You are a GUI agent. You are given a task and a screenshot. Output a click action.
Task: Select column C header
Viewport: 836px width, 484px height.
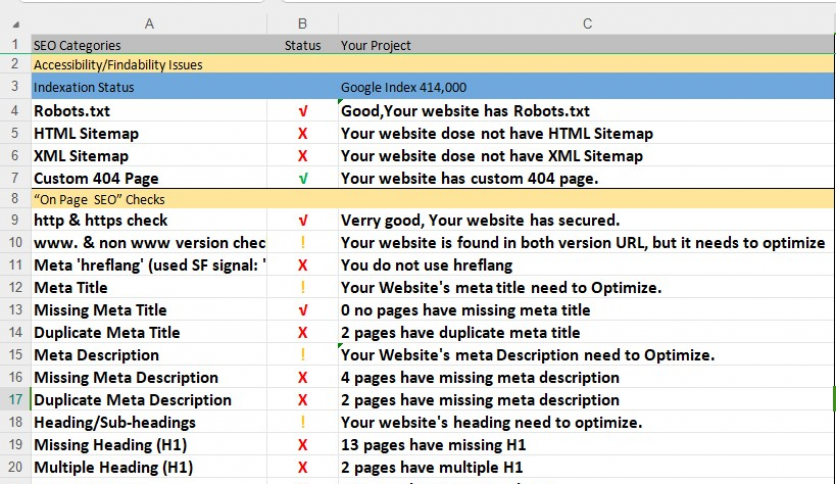coord(586,24)
